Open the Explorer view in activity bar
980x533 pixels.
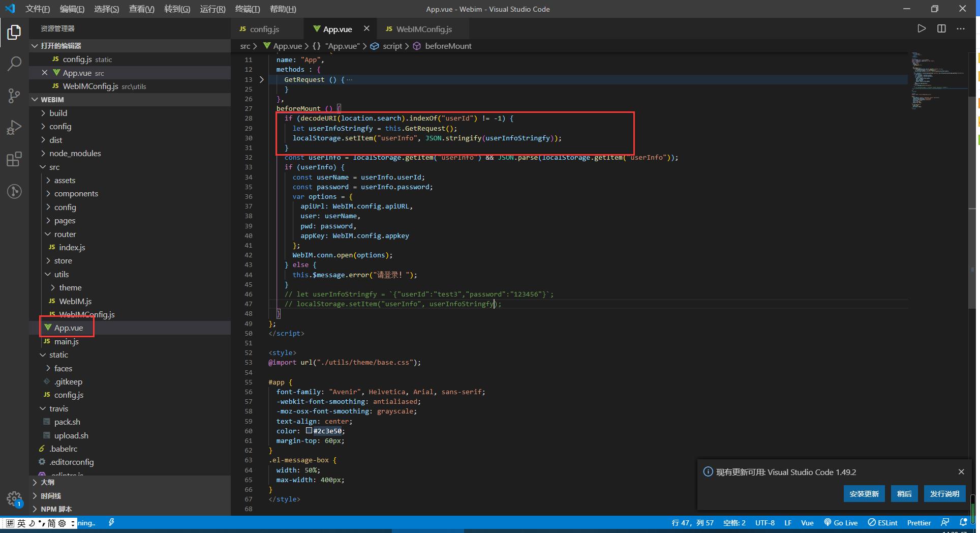click(14, 33)
